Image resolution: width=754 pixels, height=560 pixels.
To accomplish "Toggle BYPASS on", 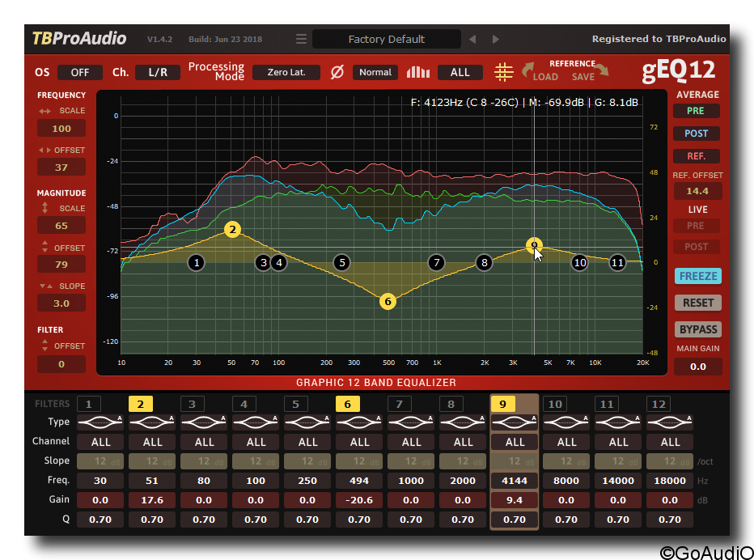I will [697, 329].
